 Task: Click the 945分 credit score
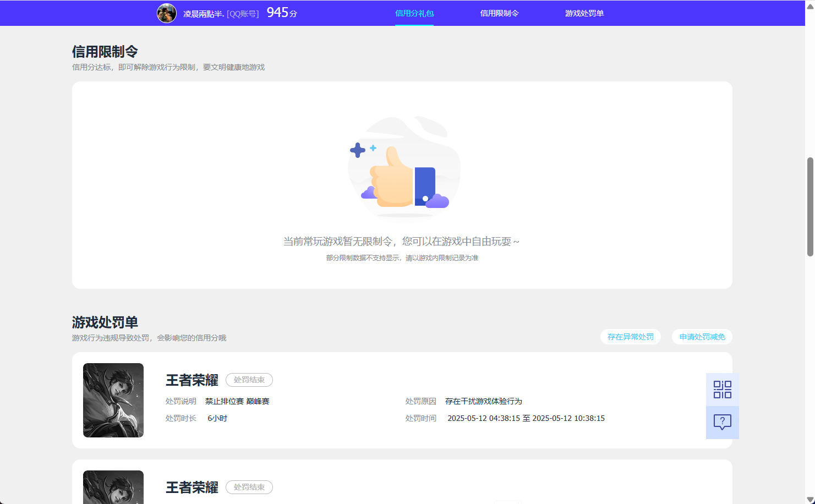pyautogui.click(x=282, y=13)
